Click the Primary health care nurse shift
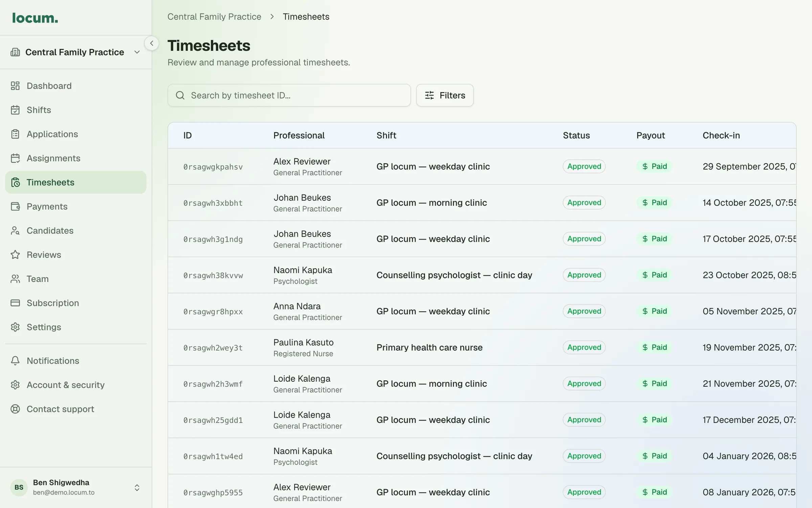Viewport: 812px width, 508px height. click(429, 347)
